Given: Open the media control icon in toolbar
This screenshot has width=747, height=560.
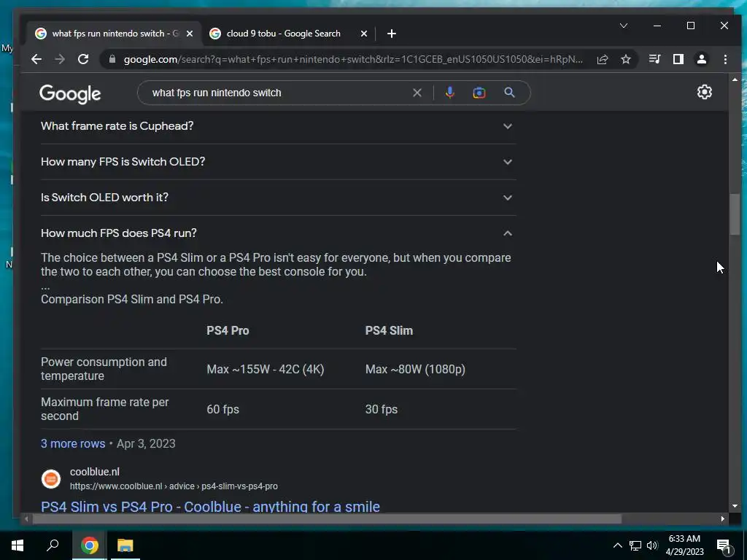Looking at the screenshot, I should click(654, 59).
